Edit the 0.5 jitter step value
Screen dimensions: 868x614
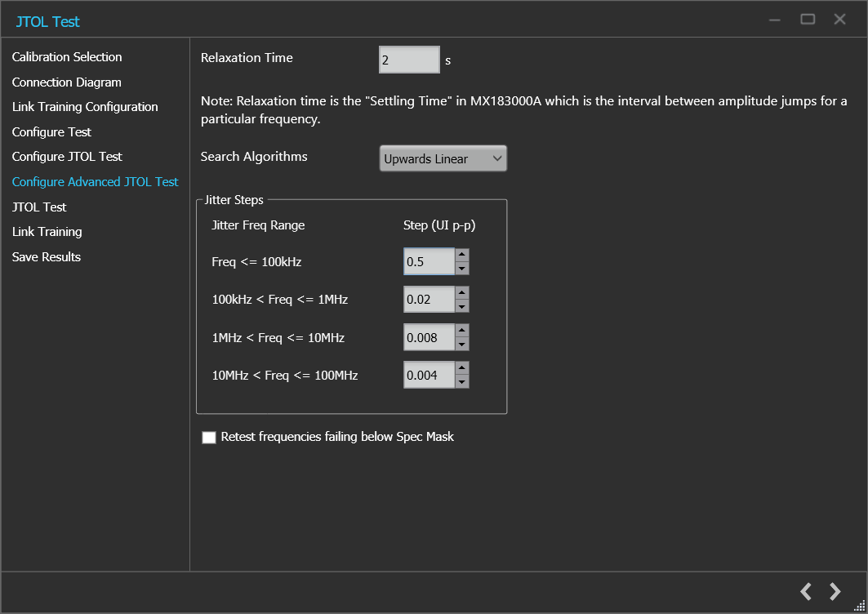pyautogui.click(x=429, y=261)
